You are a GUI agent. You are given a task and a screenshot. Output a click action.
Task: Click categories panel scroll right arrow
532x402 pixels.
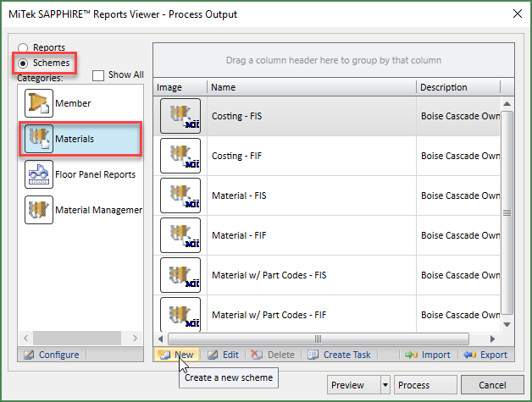tap(135, 338)
